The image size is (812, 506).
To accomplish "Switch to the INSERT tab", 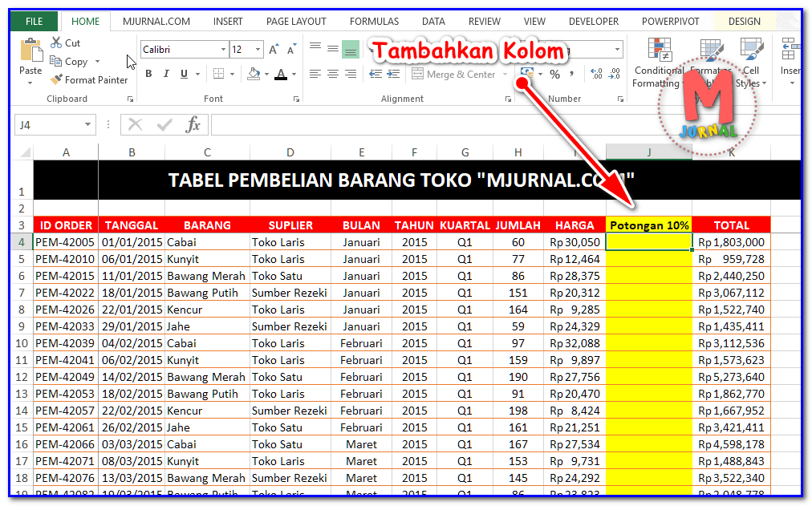I will coord(228,21).
